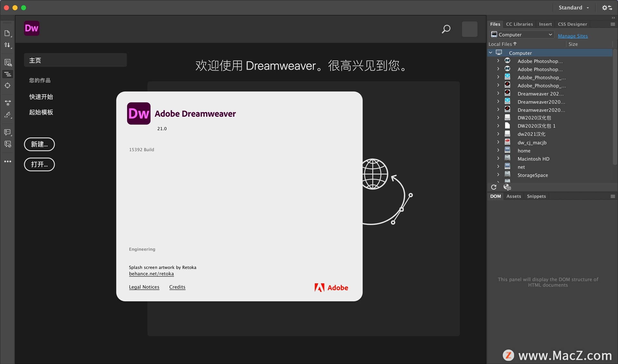
Task: Open the Files panel hamburger menu icon
Action: (x=613, y=24)
